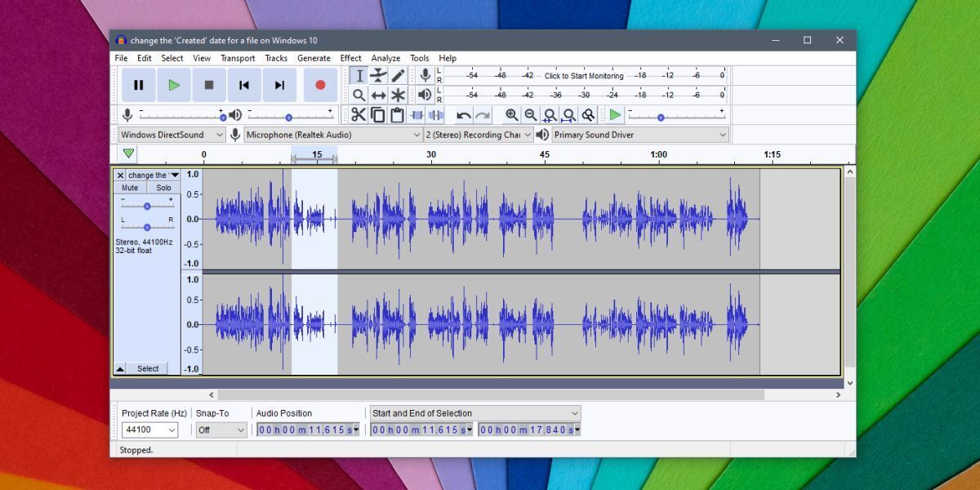Expand the Snap-To dropdown
This screenshot has width=980, height=490.
pos(220,430)
